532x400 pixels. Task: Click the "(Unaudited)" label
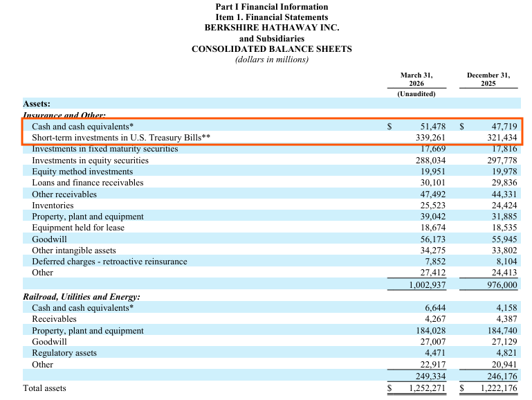tap(416, 93)
